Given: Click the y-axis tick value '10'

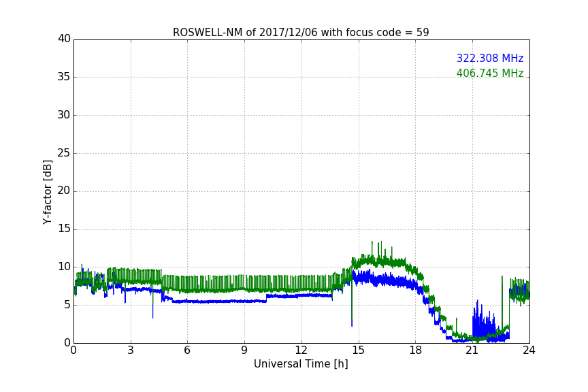Looking at the screenshot, I should click(64, 267).
